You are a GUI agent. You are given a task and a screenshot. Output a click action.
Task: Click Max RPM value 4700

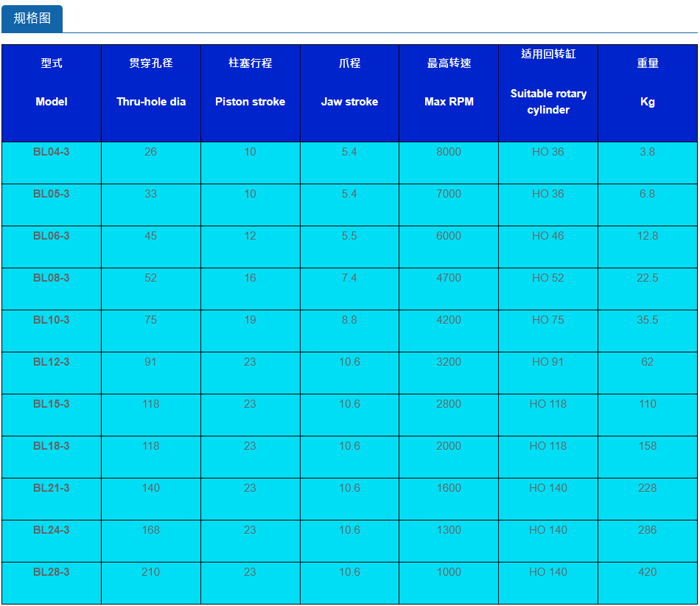point(449,278)
